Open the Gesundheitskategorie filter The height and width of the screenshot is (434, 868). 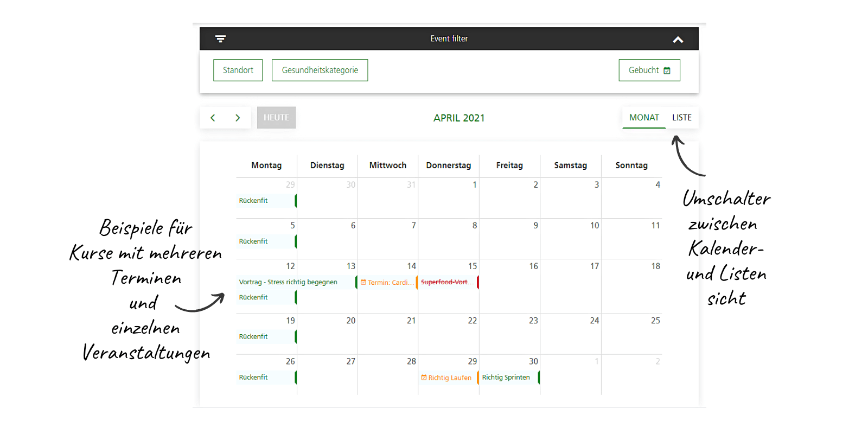(x=320, y=70)
